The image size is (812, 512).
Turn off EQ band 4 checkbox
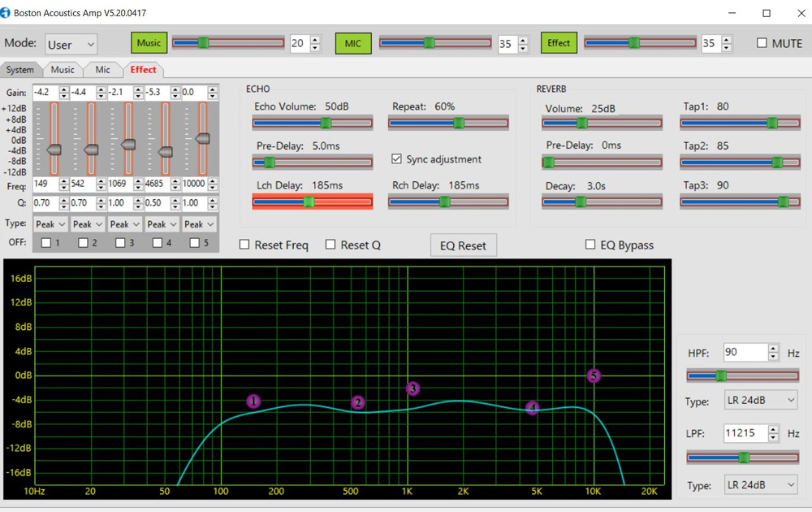pyautogui.click(x=158, y=242)
